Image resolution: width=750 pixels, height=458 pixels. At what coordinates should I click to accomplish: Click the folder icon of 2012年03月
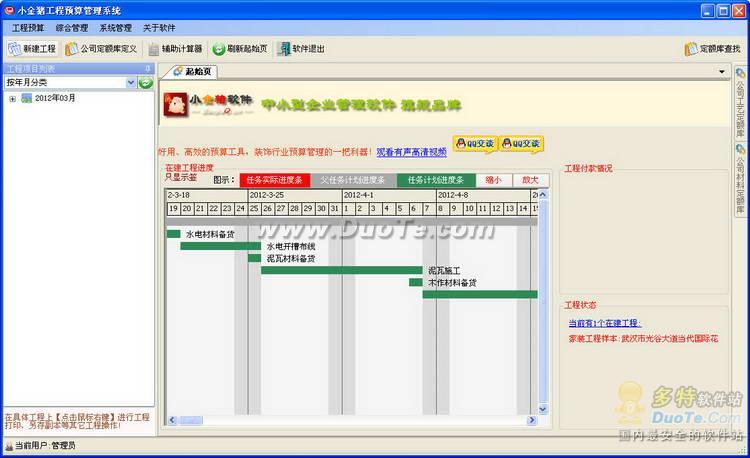pyautogui.click(x=26, y=98)
